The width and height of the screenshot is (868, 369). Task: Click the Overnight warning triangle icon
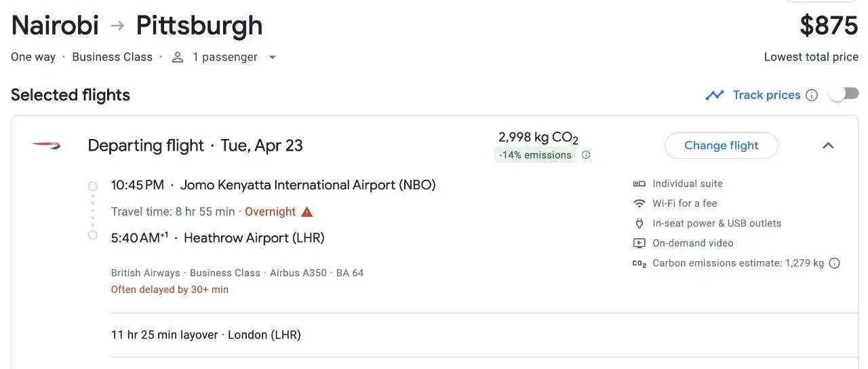tap(307, 212)
